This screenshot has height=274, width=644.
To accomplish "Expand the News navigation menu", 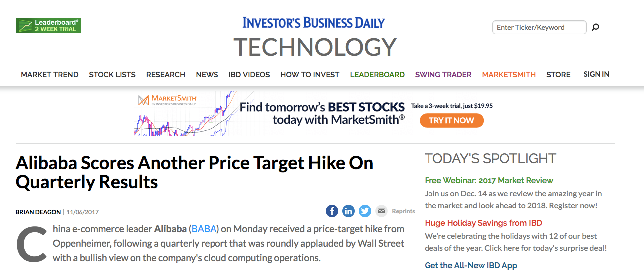I will point(207,74).
